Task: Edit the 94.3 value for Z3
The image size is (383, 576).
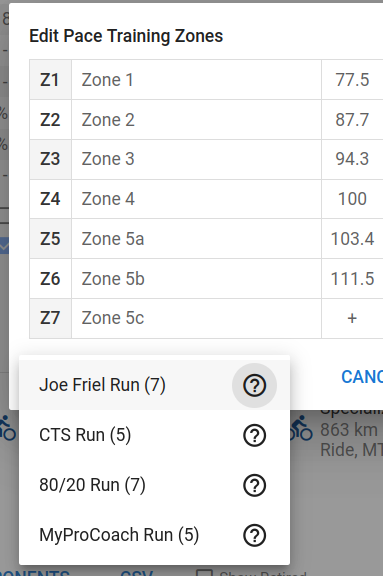Action: coord(352,159)
